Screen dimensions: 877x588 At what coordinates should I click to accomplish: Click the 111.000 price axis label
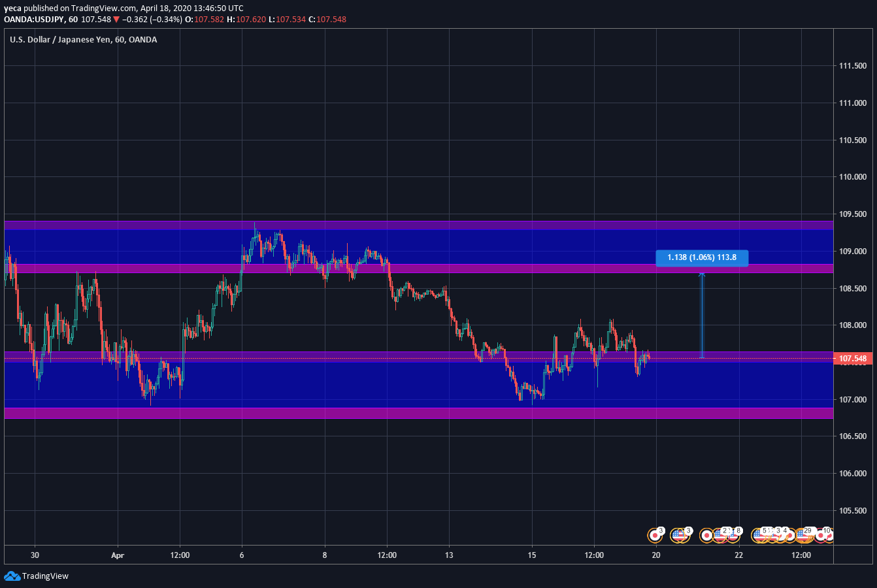click(853, 103)
